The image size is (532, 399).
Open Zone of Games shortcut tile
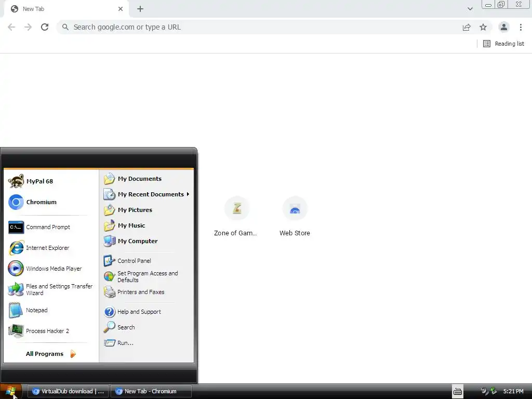[236, 217]
